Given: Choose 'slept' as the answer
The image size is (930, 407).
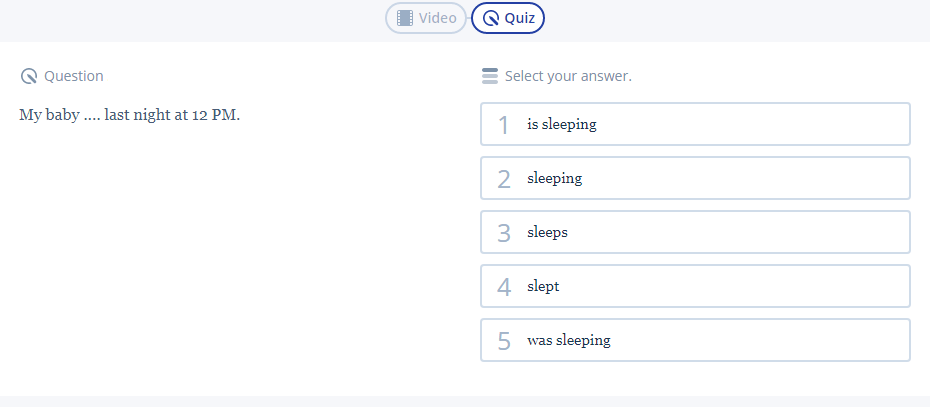Looking at the screenshot, I should [695, 286].
